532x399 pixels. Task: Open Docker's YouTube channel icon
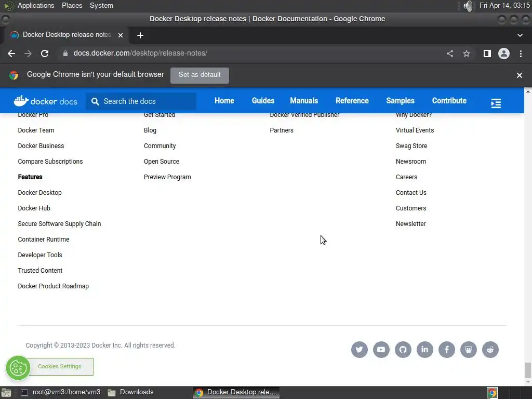(381, 350)
